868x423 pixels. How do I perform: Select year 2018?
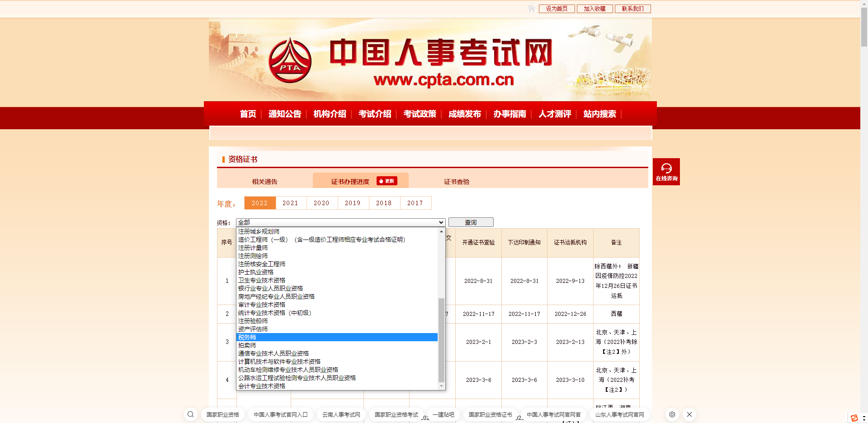tap(384, 203)
